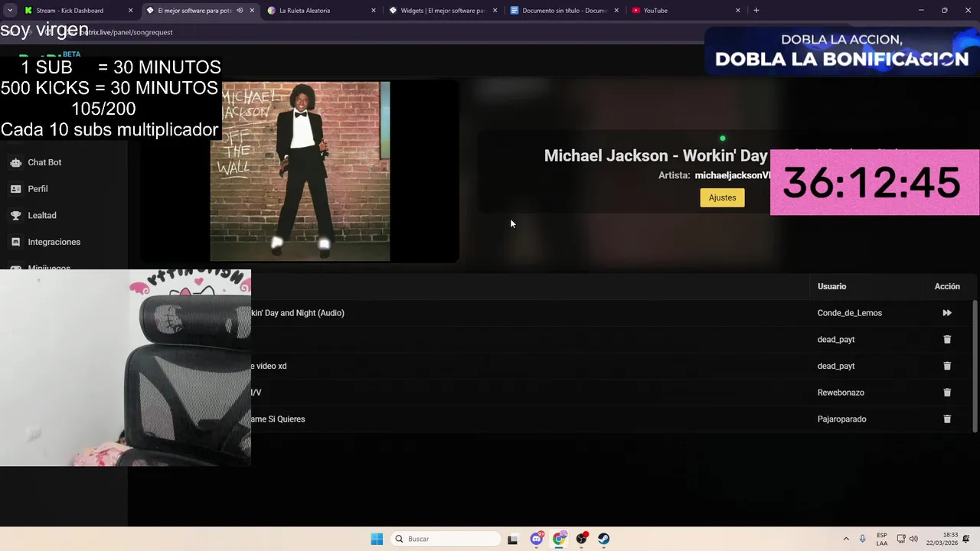Open Steam from the taskbar
This screenshot has height=551, width=980.
tap(604, 539)
